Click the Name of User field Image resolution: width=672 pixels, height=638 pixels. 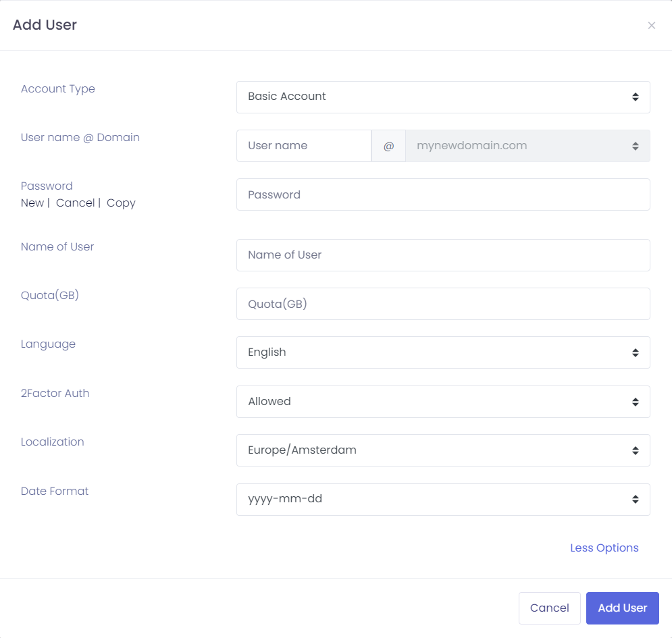coord(443,255)
